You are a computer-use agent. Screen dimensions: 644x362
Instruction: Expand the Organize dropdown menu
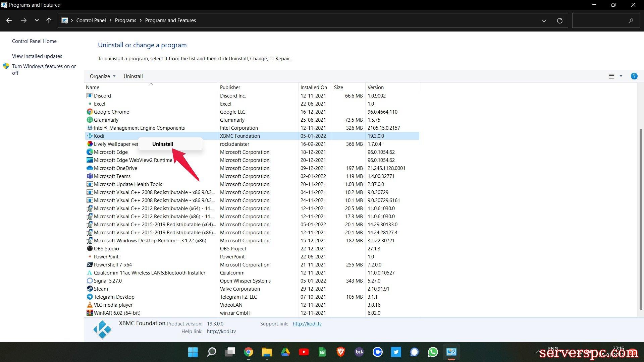[x=102, y=76]
